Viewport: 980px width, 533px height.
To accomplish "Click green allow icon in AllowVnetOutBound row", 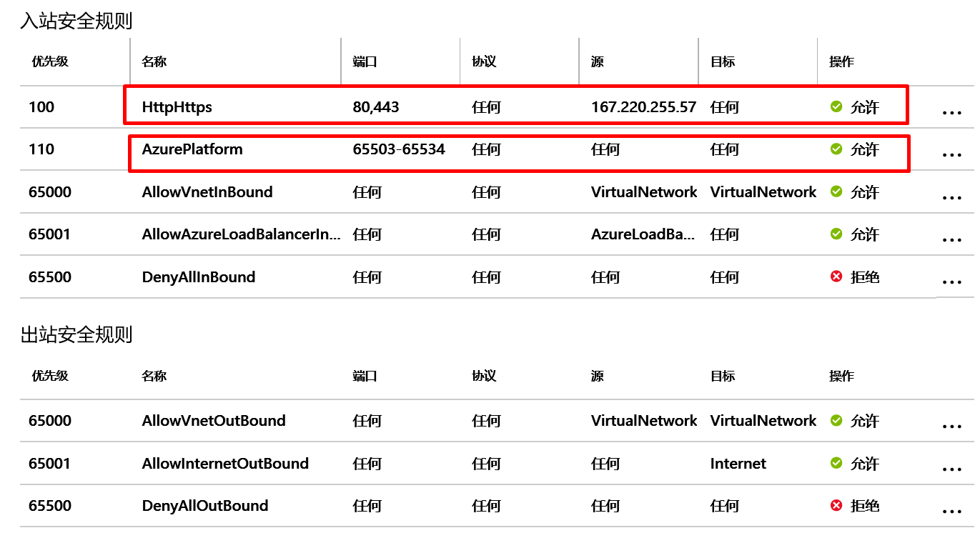I will pyautogui.click(x=836, y=421).
